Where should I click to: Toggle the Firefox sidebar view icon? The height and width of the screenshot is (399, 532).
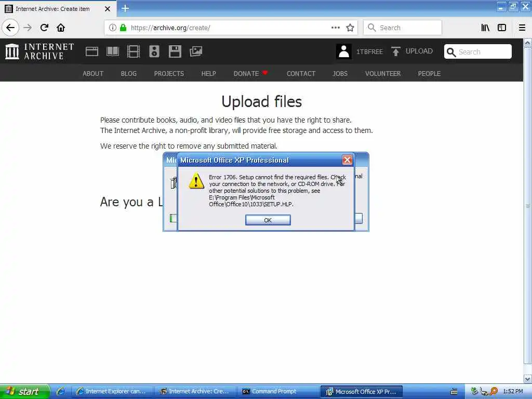(x=502, y=28)
